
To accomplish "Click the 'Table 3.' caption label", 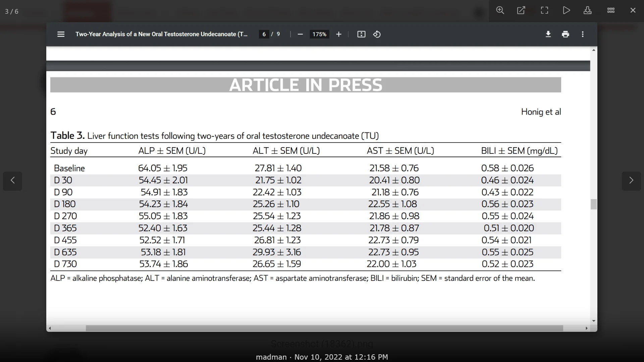I will pyautogui.click(x=67, y=136).
